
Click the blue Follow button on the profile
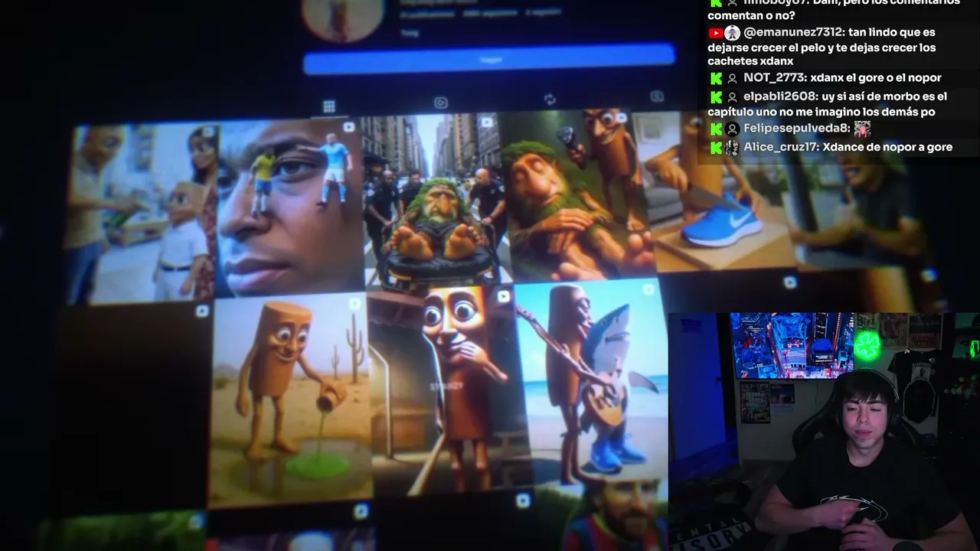[x=489, y=59]
